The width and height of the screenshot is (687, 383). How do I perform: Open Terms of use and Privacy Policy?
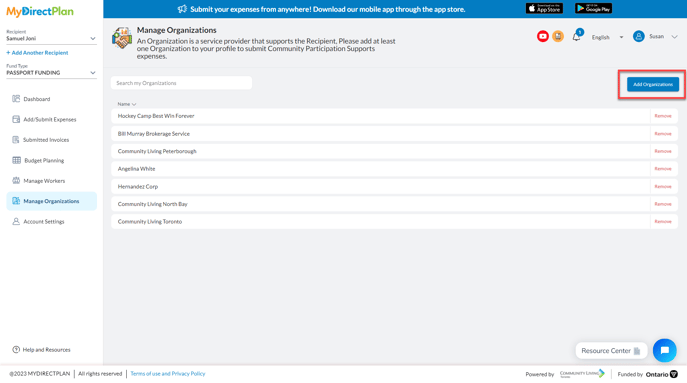click(x=168, y=374)
